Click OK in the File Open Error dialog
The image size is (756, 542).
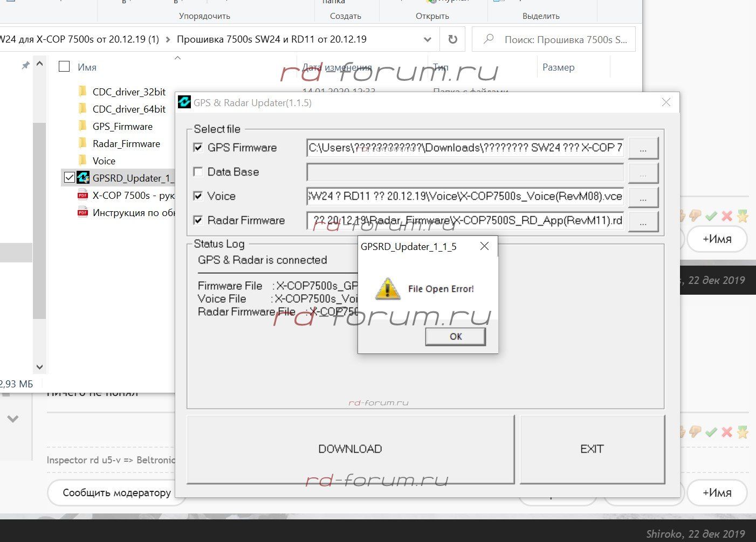[x=455, y=337]
